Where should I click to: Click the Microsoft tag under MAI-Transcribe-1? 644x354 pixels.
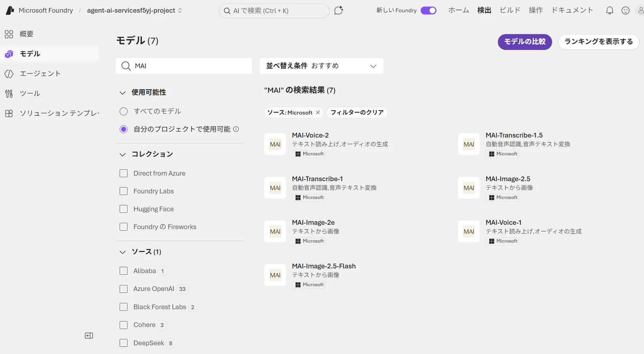pos(309,198)
